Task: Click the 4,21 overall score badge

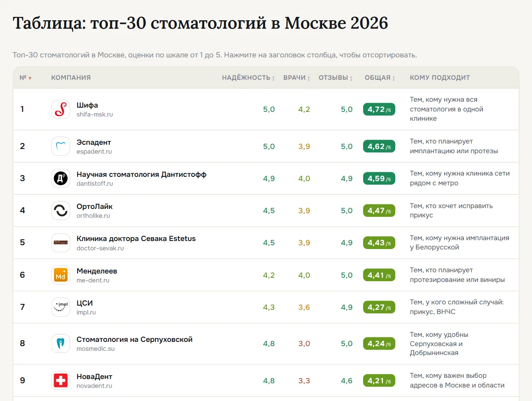Action: point(379,381)
